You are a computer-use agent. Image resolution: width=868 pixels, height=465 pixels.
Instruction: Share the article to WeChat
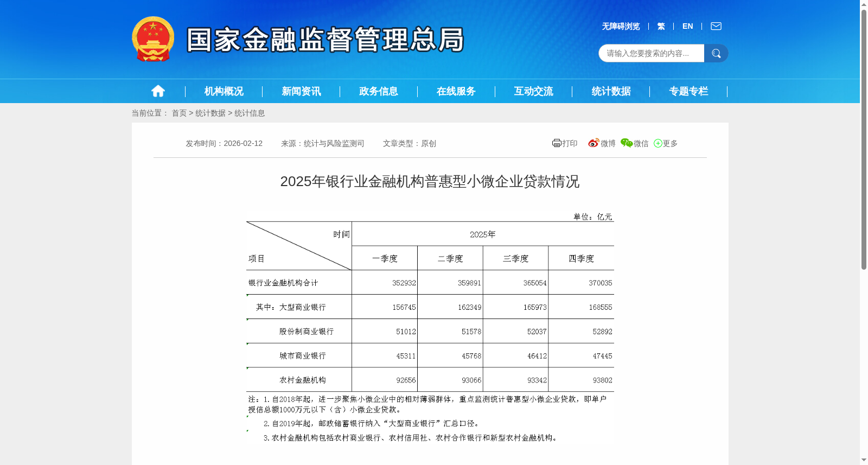click(634, 143)
